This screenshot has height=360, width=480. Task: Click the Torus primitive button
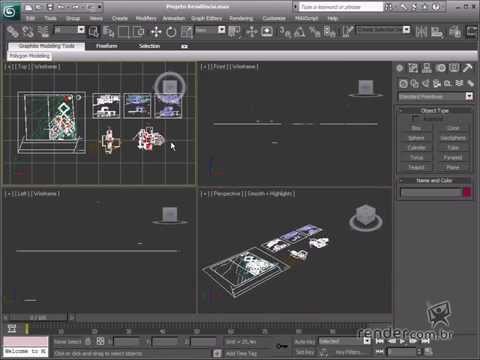point(416,157)
